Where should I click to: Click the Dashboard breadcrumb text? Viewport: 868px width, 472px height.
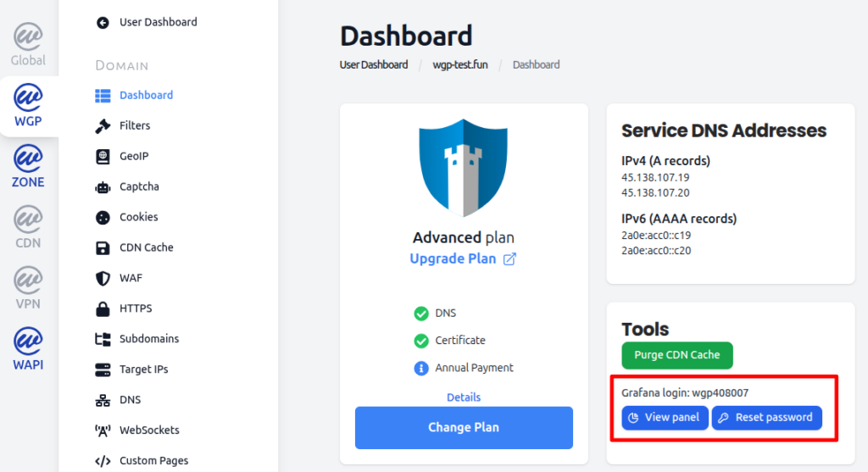(536, 64)
